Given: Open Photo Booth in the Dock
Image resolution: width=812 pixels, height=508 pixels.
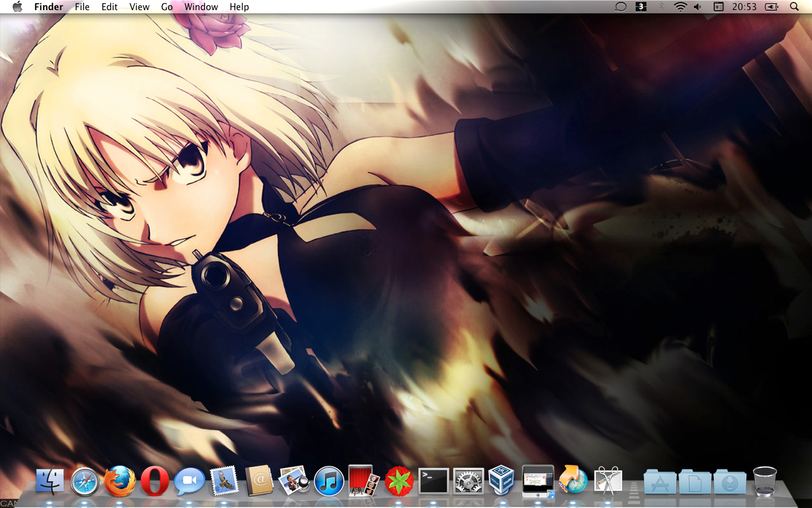Looking at the screenshot, I should [x=363, y=481].
